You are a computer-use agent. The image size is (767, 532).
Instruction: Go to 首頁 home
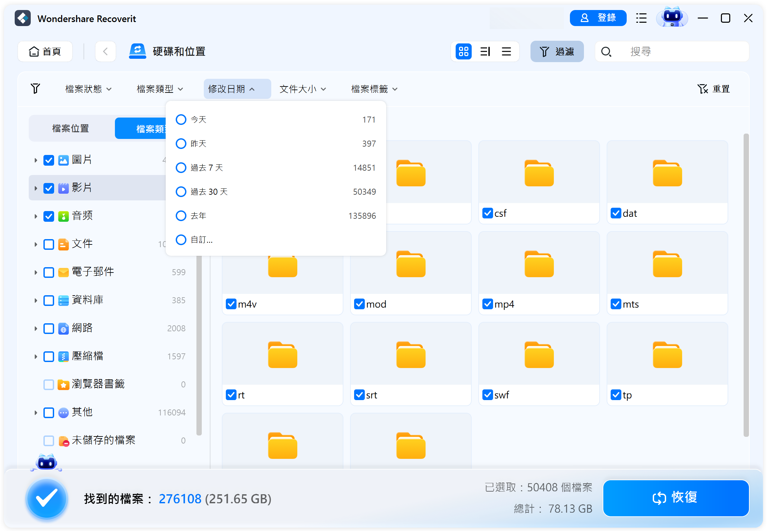(x=45, y=51)
